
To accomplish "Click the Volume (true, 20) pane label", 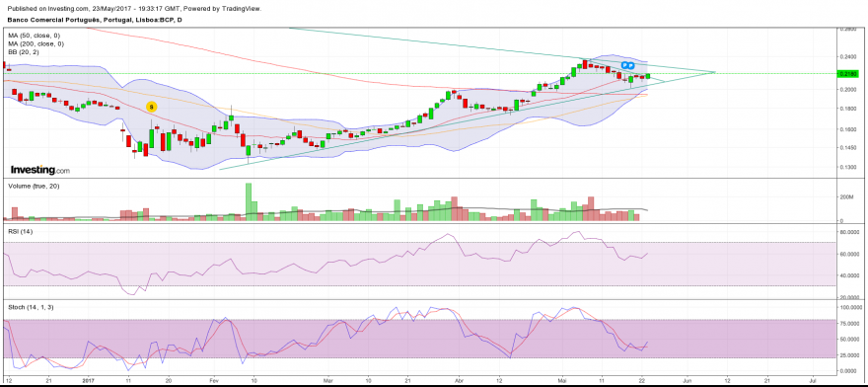I will click(34, 186).
